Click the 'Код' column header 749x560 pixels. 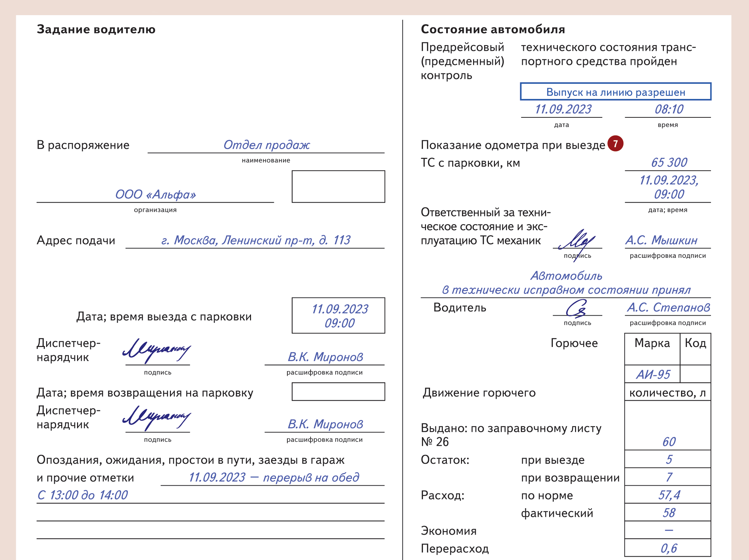pos(695,349)
